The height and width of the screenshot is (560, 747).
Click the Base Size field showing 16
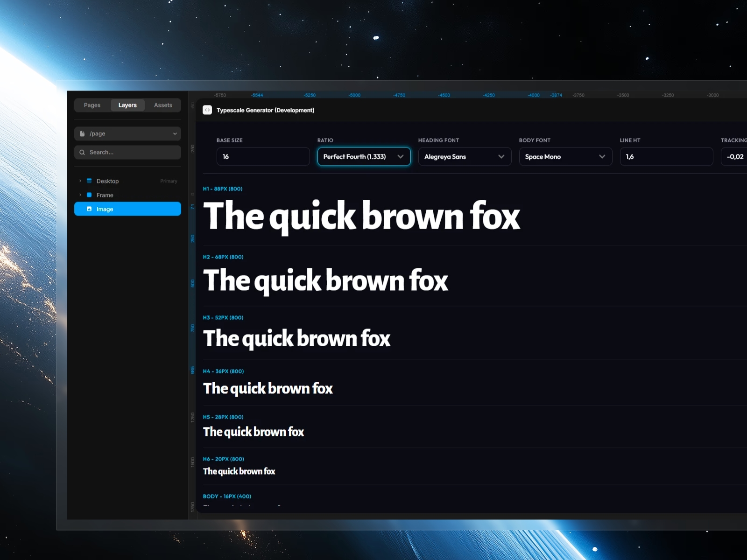263,156
